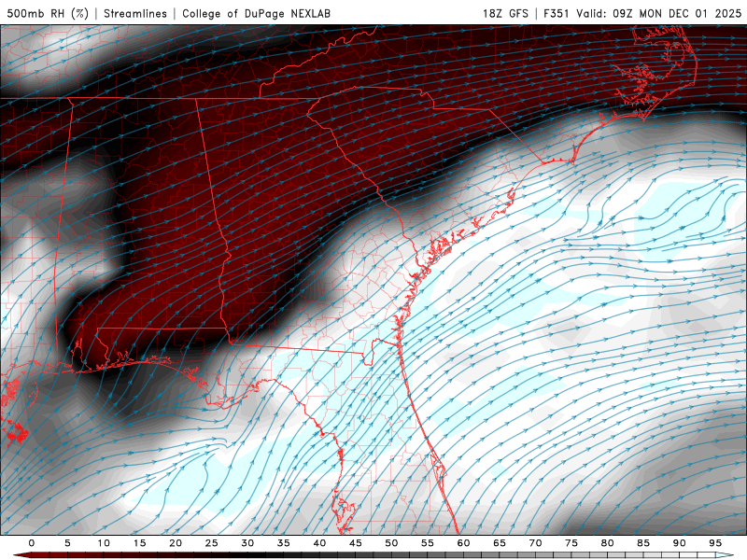Screen dimensions: 747x560
Task: Click the '10' label on the color scale
Action: coord(104,543)
